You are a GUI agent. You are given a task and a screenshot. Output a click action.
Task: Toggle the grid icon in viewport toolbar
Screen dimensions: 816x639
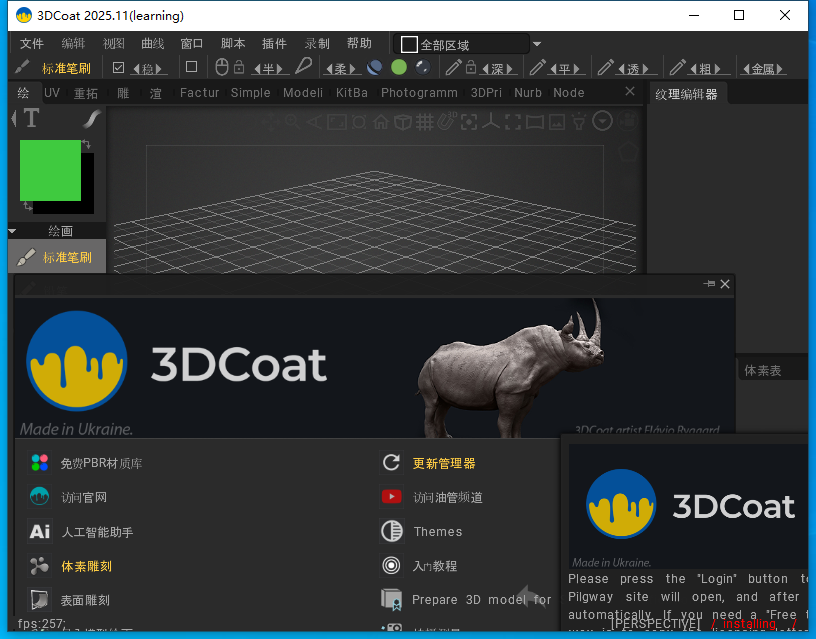tap(424, 122)
